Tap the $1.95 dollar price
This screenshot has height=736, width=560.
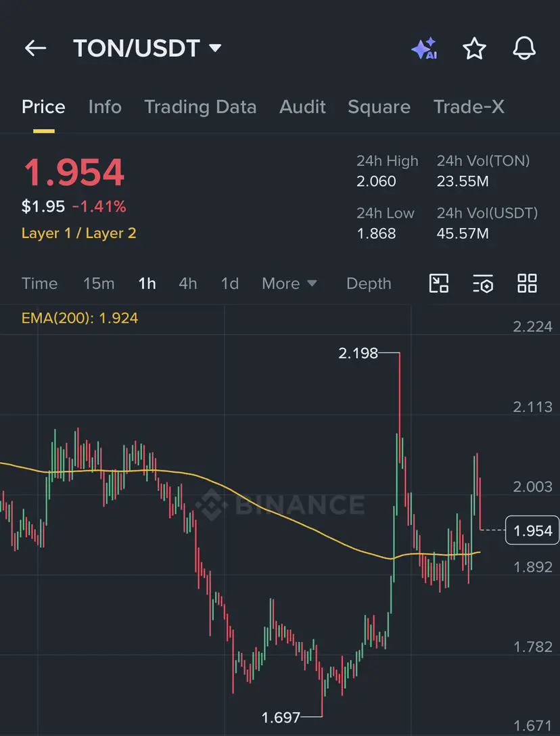pos(43,206)
